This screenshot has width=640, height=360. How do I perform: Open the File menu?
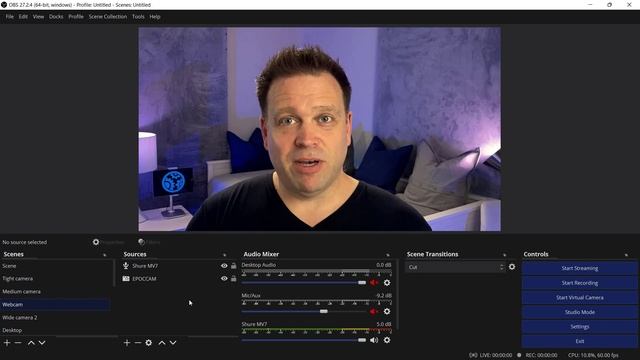click(10, 17)
